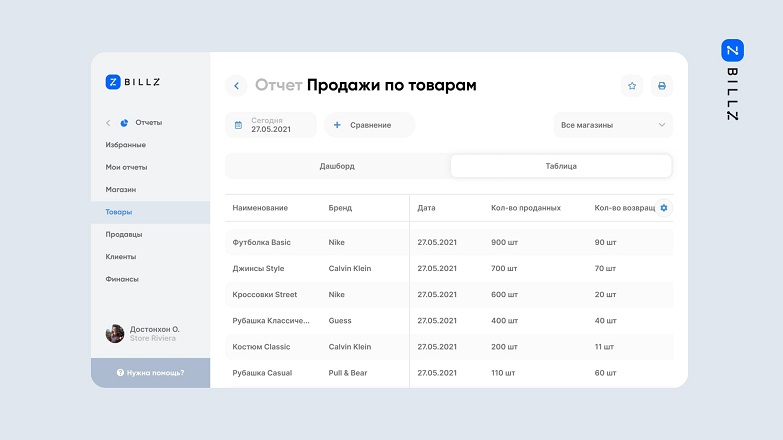The width and height of the screenshot is (783, 440).
Task: Switch to the Таблица tab
Action: (x=561, y=166)
